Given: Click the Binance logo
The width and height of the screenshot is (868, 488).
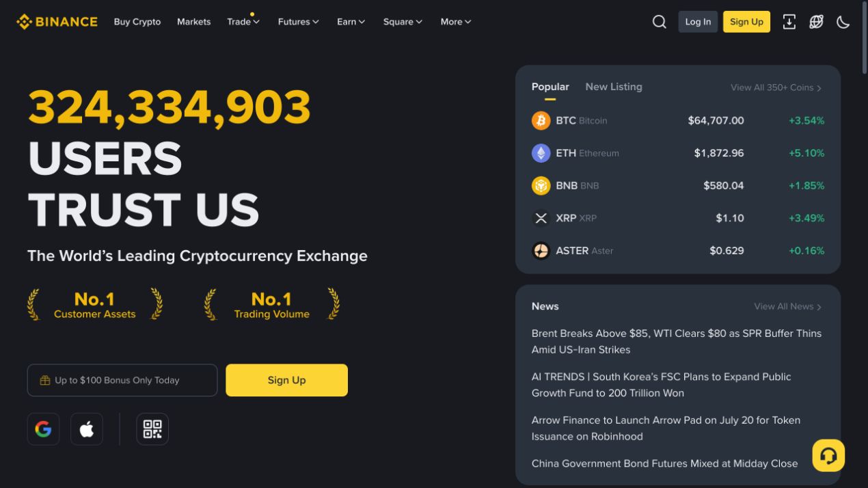Looking at the screenshot, I should click(x=57, y=22).
